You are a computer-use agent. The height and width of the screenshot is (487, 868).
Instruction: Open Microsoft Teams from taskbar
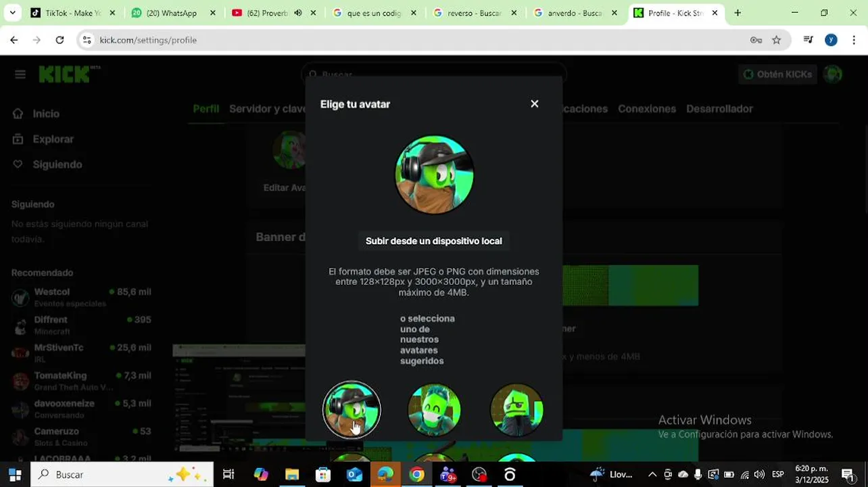[x=448, y=475]
